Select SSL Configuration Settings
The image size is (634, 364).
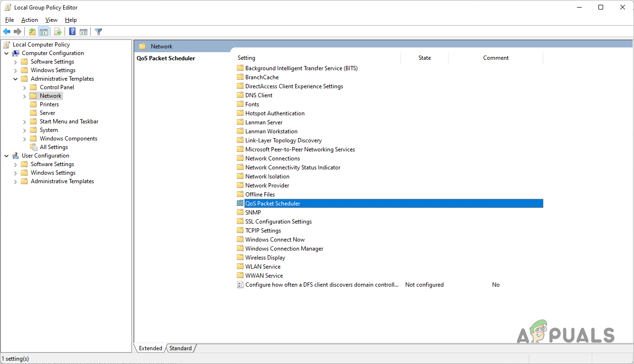(279, 222)
